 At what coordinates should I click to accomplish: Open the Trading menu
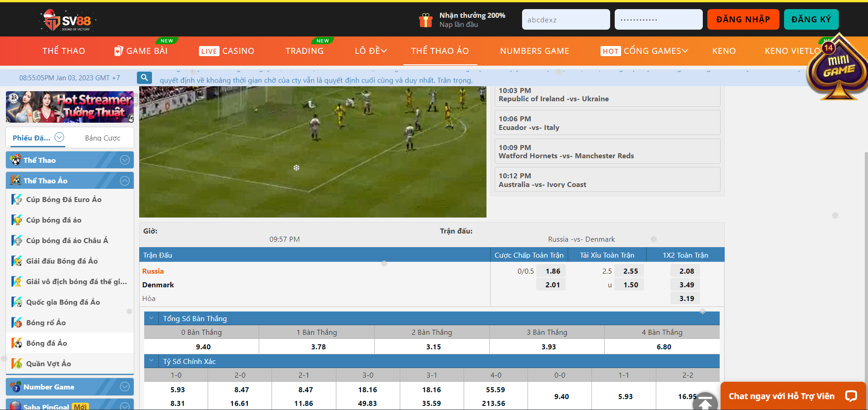(x=304, y=51)
